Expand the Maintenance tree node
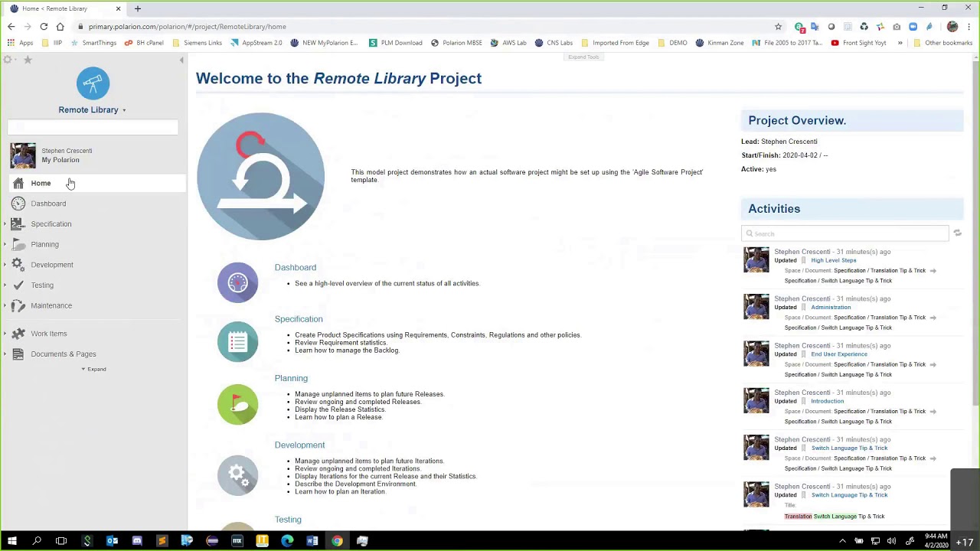The height and width of the screenshot is (551, 980). (x=5, y=305)
